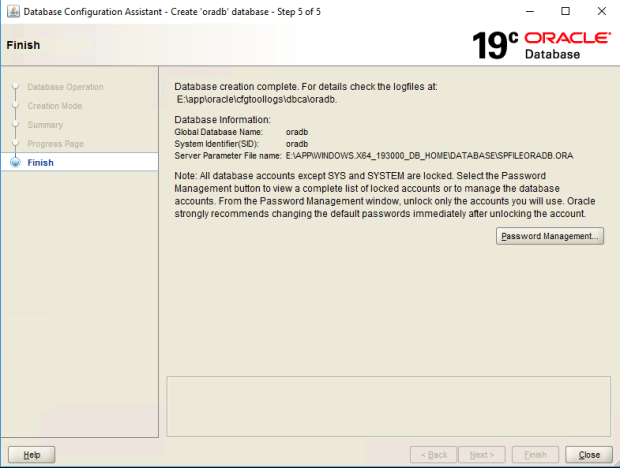Select the Database Operation step
This screenshot has width=620, height=468.
point(65,87)
